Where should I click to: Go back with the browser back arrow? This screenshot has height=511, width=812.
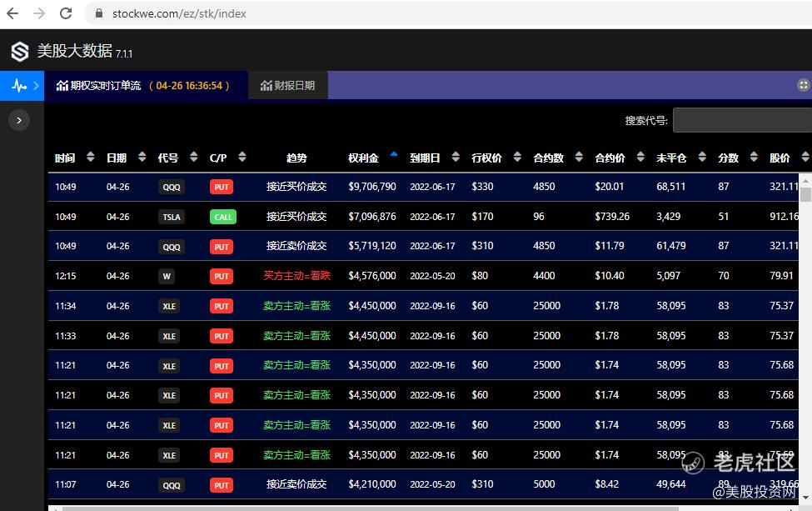click(12, 13)
